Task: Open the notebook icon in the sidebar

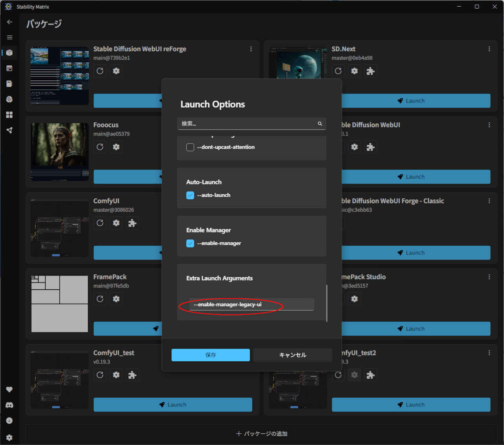Action: [x=9, y=84]
